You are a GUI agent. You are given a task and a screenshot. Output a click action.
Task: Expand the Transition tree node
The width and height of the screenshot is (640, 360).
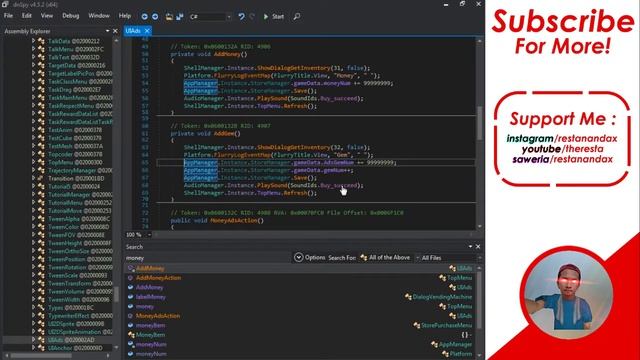click(33, 178)
